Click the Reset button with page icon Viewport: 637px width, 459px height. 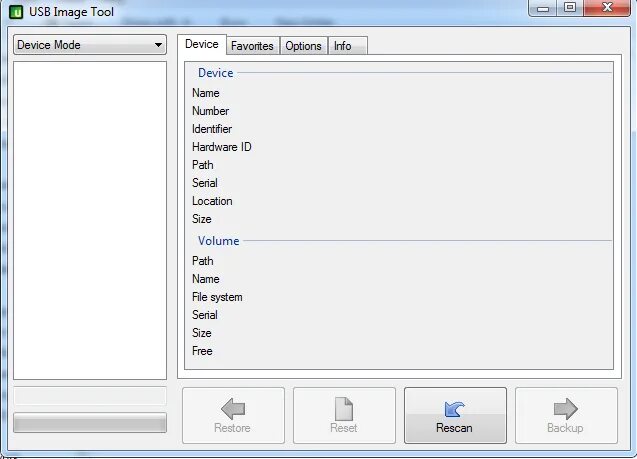(x=344, y=415)
